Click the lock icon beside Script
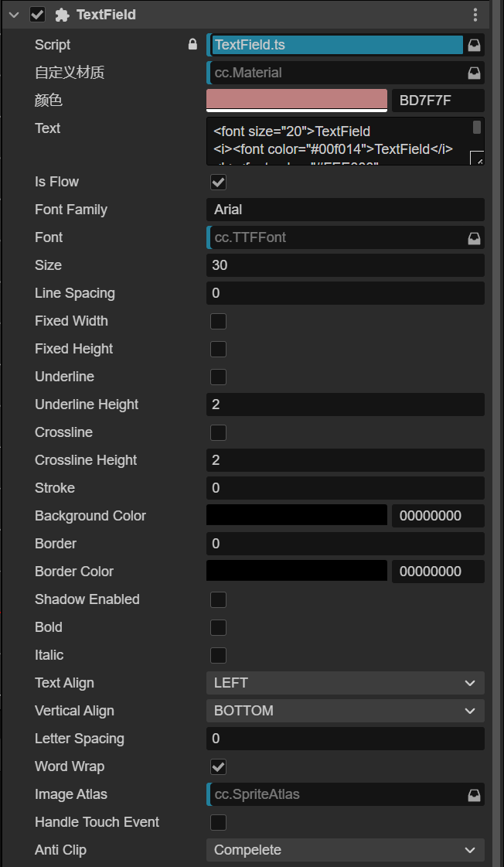Image resolution: width=504 pixels, height=867 pixels. click(x=192, y=45)
